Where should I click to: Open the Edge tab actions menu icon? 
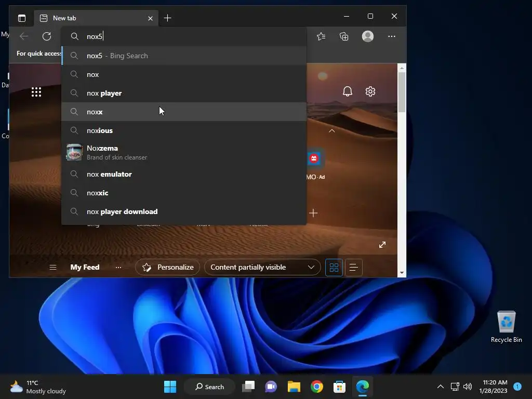(22, 18)
